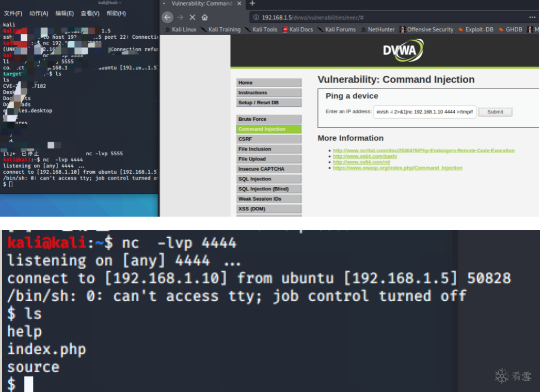Click 'source' in enlarged terminal output

coord(34,368)
